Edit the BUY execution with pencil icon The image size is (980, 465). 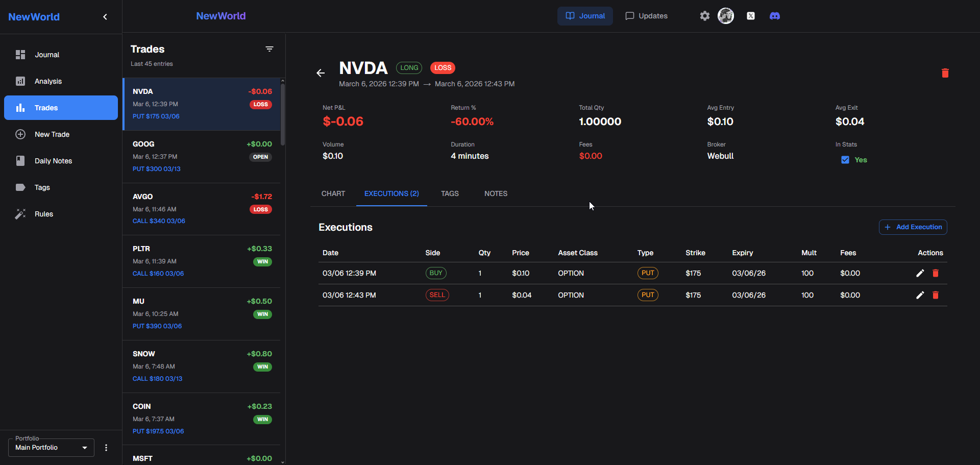pos(920,273)
